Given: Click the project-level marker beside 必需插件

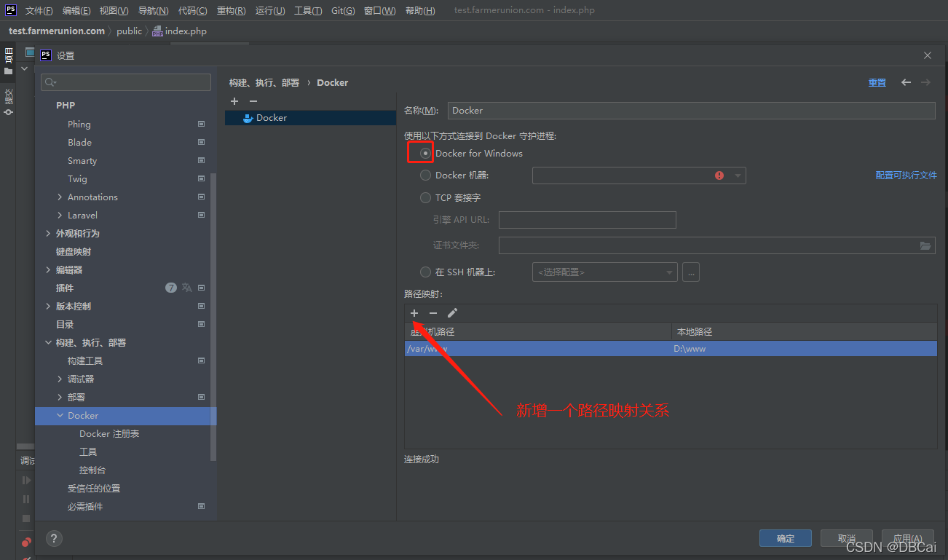Looking at the screenshot, I should tap(202, 507).
